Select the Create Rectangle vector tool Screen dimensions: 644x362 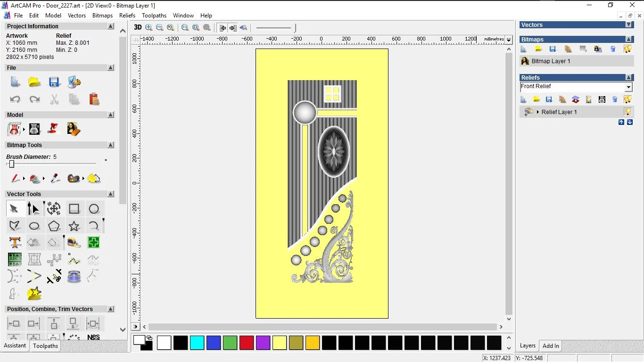point(74,209)
